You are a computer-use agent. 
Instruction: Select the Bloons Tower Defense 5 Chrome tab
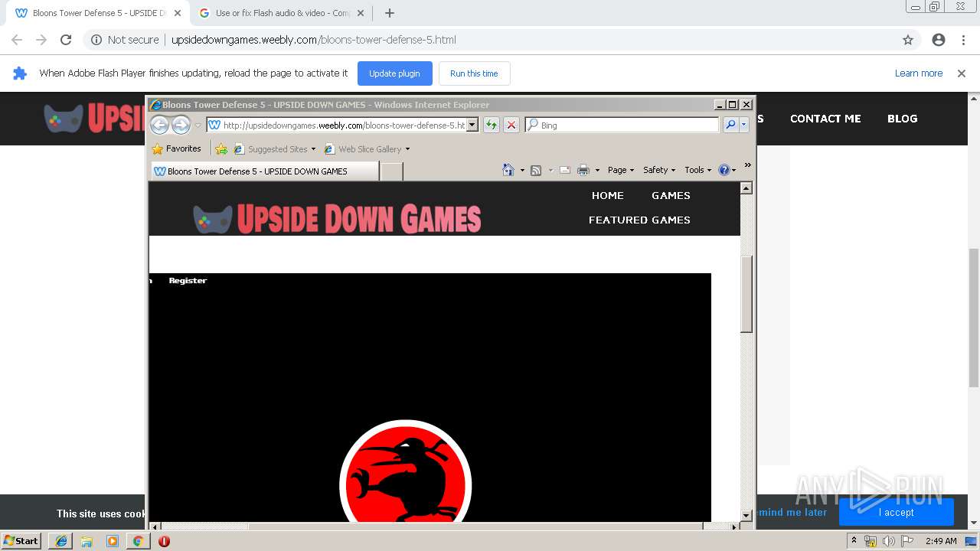coord(98,13)
